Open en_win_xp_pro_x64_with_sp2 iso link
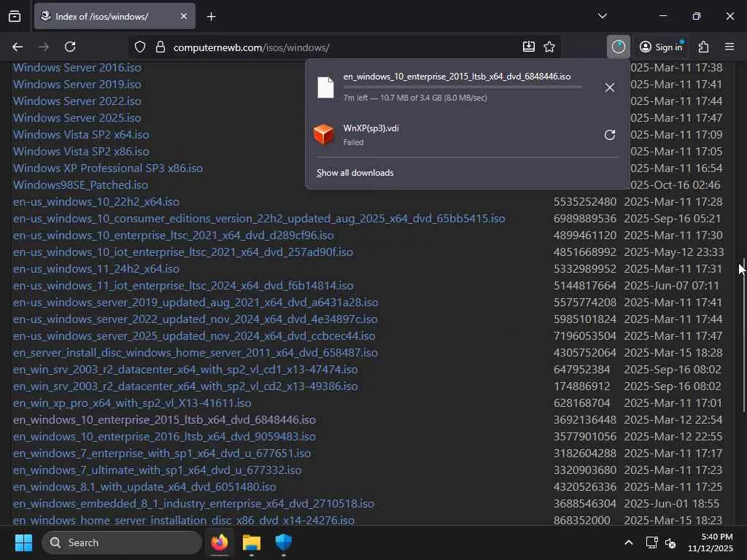 click(x=132, y=403)
